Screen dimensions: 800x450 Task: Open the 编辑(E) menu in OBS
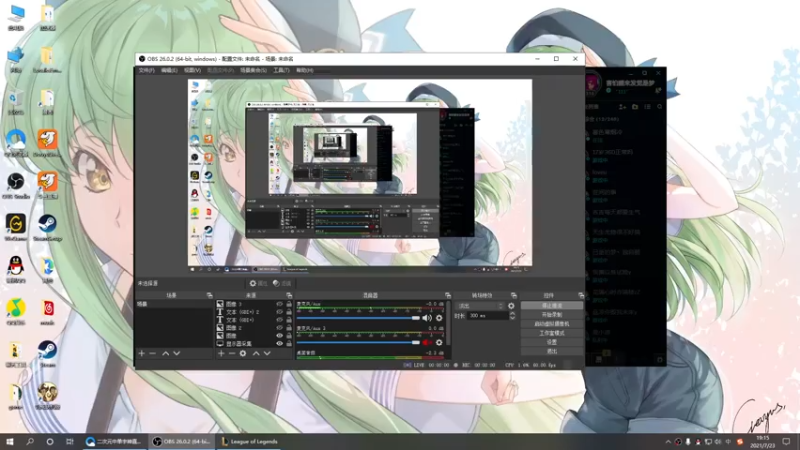[x=169, y=70]
